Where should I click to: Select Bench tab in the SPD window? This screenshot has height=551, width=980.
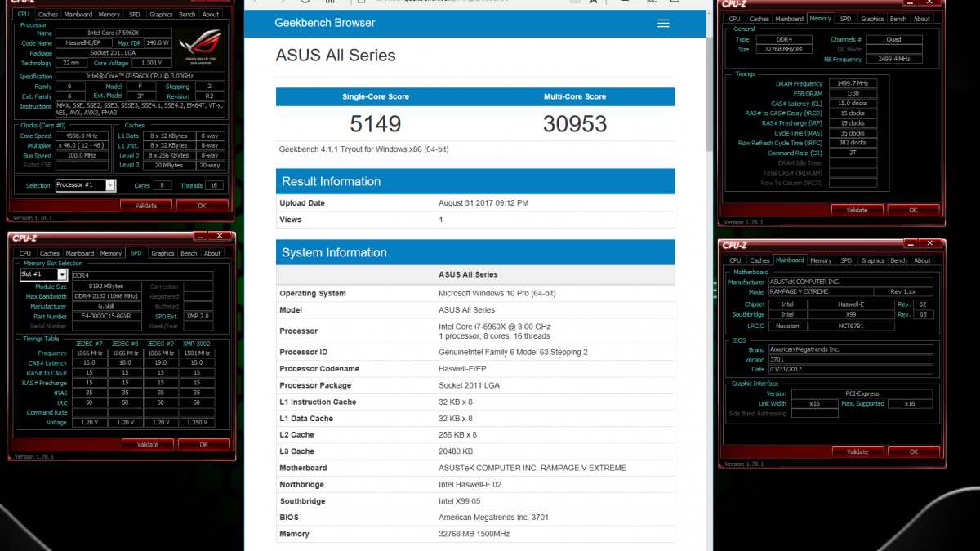coord(189,253)
